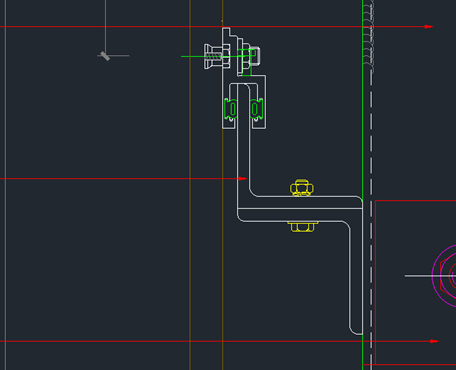Pick the right green gasket in the clip

(x=256, y=109)
